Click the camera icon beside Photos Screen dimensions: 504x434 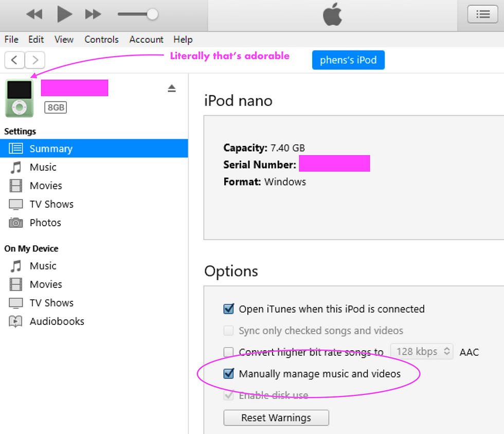pos(16,223)
